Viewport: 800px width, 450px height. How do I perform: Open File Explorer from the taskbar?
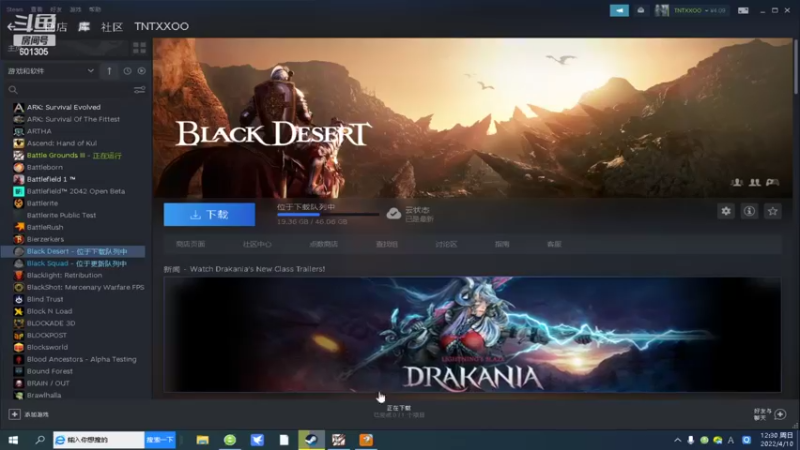coord(203,440)
